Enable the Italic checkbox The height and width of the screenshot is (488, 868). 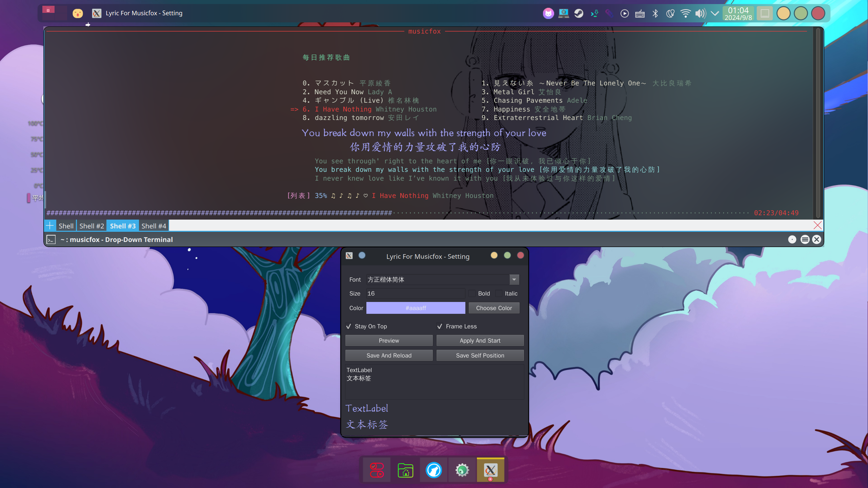(499, 293)
